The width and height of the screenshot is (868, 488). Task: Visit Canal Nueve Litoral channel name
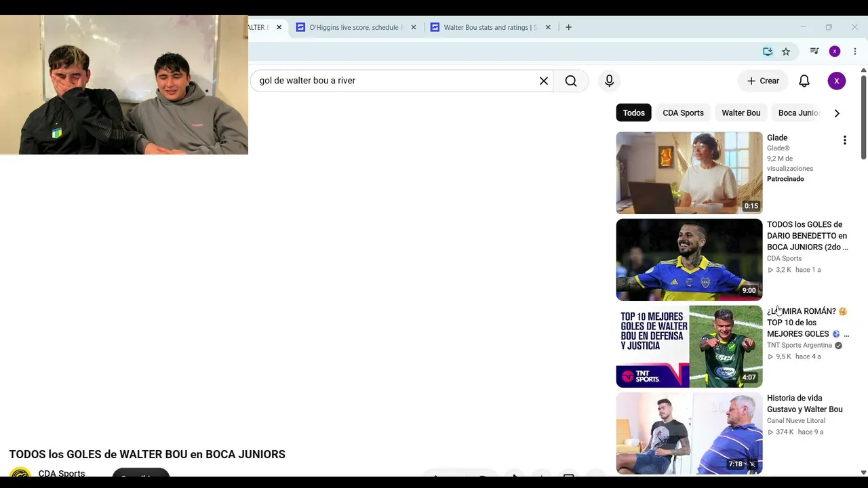click(796, 421)
